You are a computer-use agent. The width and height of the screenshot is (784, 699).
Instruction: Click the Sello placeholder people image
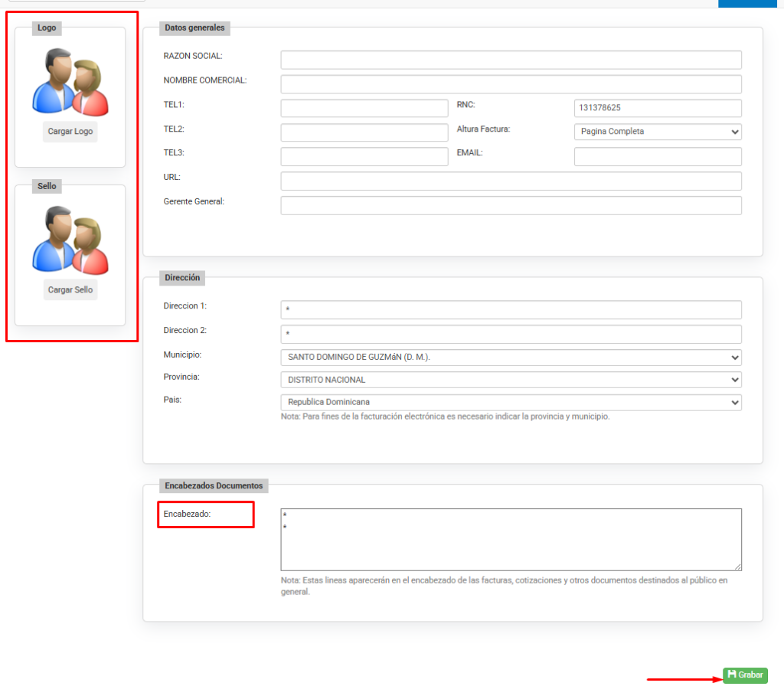pos(70,240)
